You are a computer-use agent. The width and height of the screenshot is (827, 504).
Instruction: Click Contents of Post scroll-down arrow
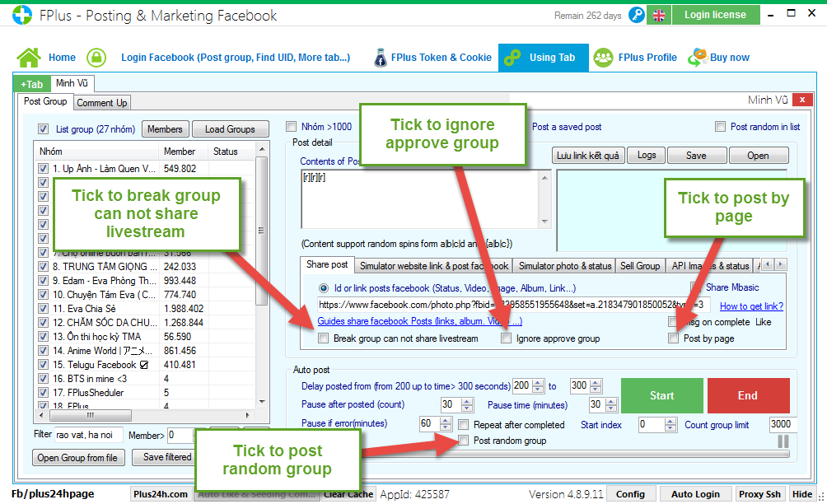544,222
